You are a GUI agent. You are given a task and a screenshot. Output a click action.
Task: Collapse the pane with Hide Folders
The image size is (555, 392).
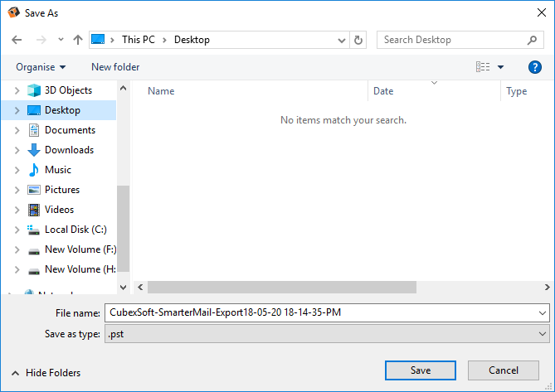[46, 373]
